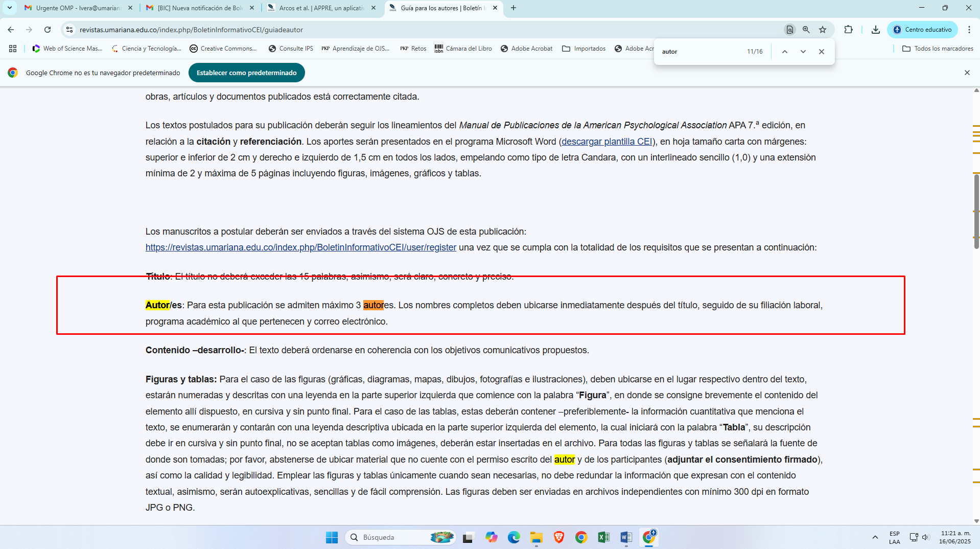Reload the page with the refresh icon
The width and height of the screenshot is (980, 549).
(48, 30)
